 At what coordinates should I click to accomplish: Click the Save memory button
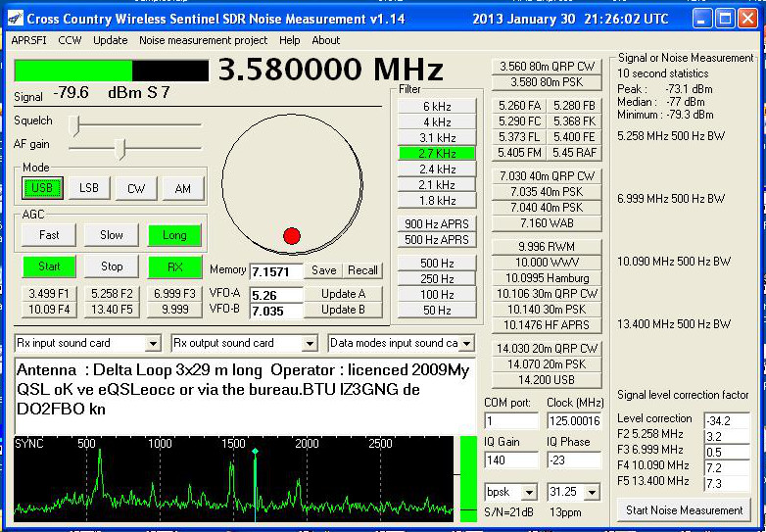pos(324,270)
